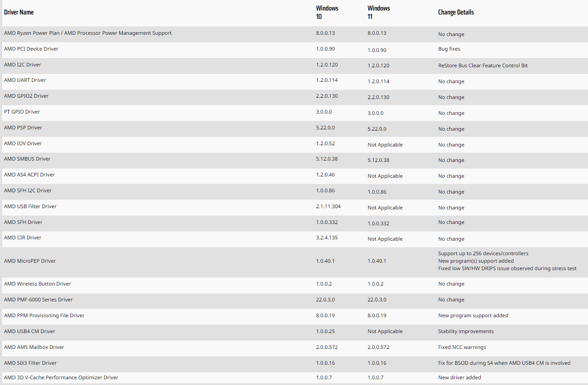Click 'New program support added' for PPM Provisioning
The height and width of the screenshot is (385, 588).
click(473, 315)
